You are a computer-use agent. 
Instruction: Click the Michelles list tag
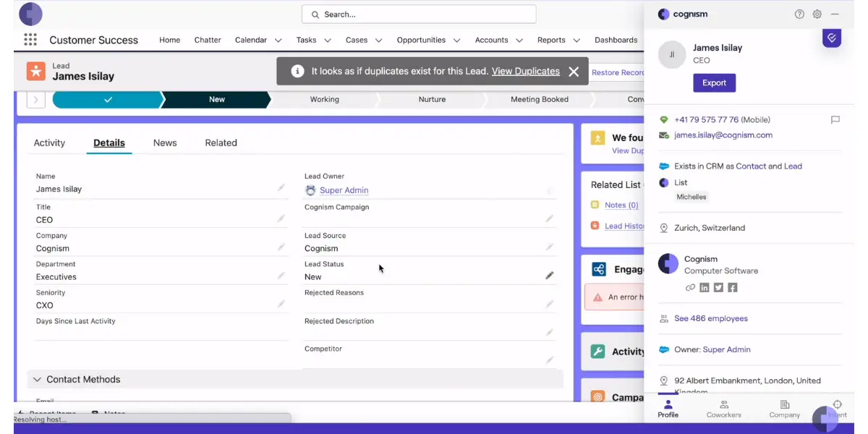pyautogui.click(x=692, y=197)
